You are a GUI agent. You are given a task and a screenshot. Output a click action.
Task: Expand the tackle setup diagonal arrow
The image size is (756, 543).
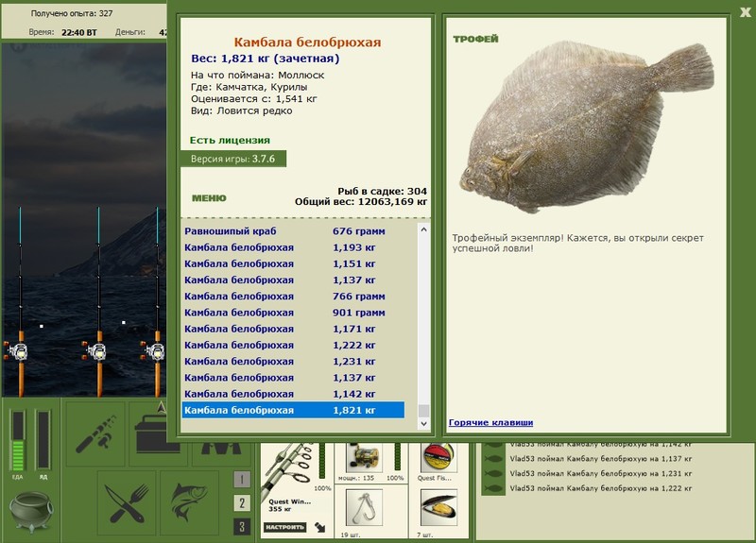tap(319, 527)
